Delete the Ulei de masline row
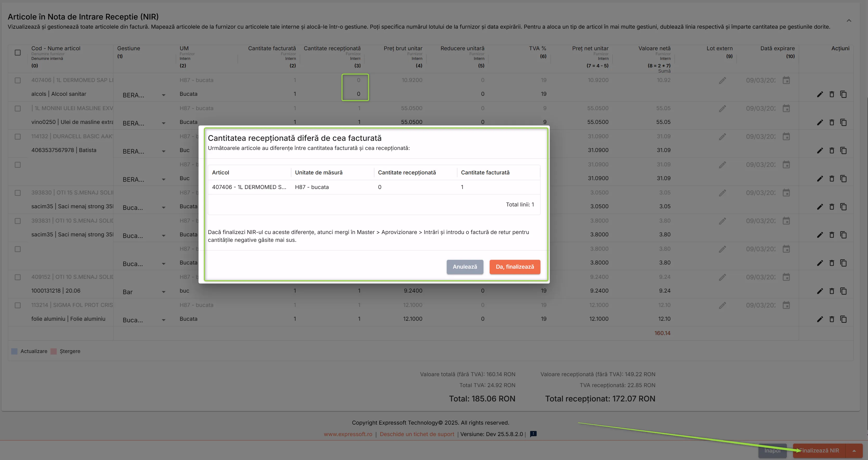Viewport: 868px width, 460px height. pyautogui.click(x=832, y=122)
